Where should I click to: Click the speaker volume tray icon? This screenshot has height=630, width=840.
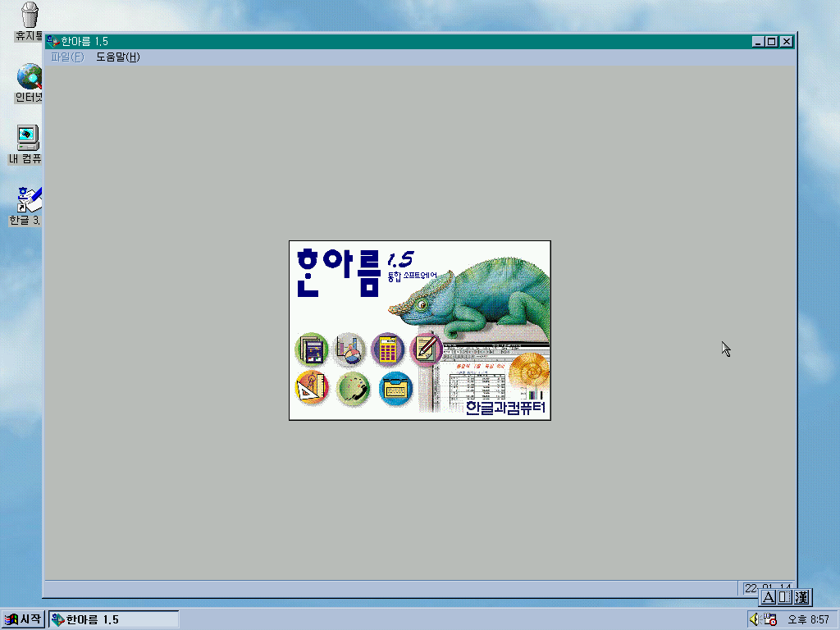755,619
